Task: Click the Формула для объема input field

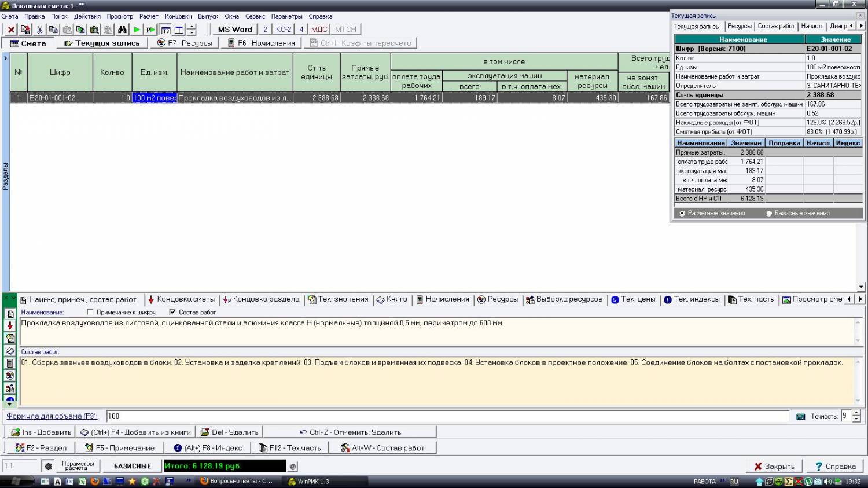Action: pos(446,416)
